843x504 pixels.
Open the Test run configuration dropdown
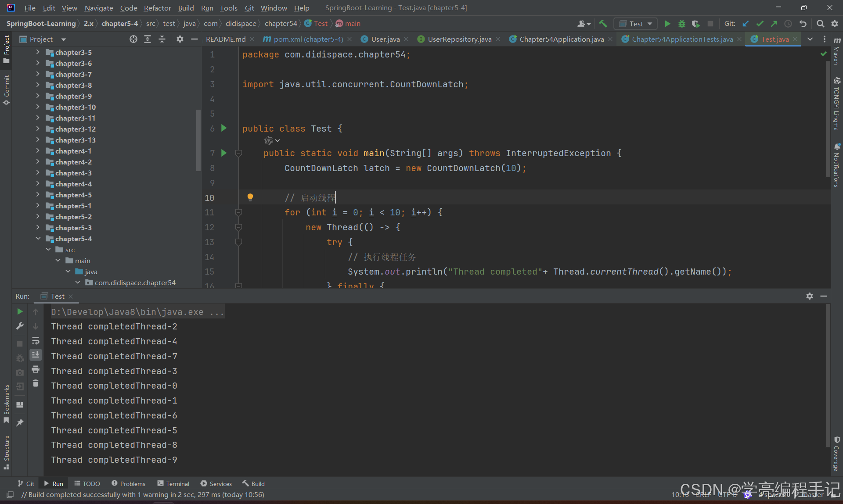point(636,24)
